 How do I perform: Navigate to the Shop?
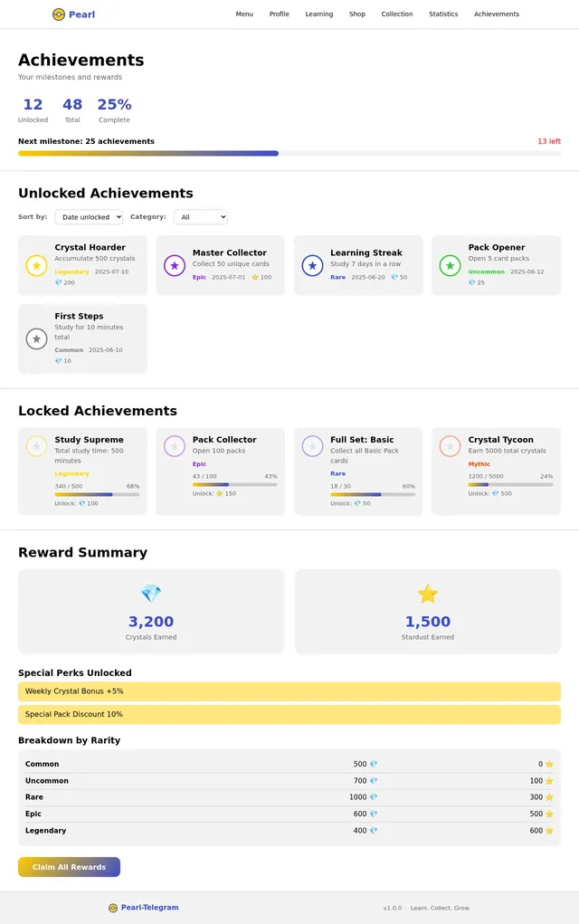(357, 14)
